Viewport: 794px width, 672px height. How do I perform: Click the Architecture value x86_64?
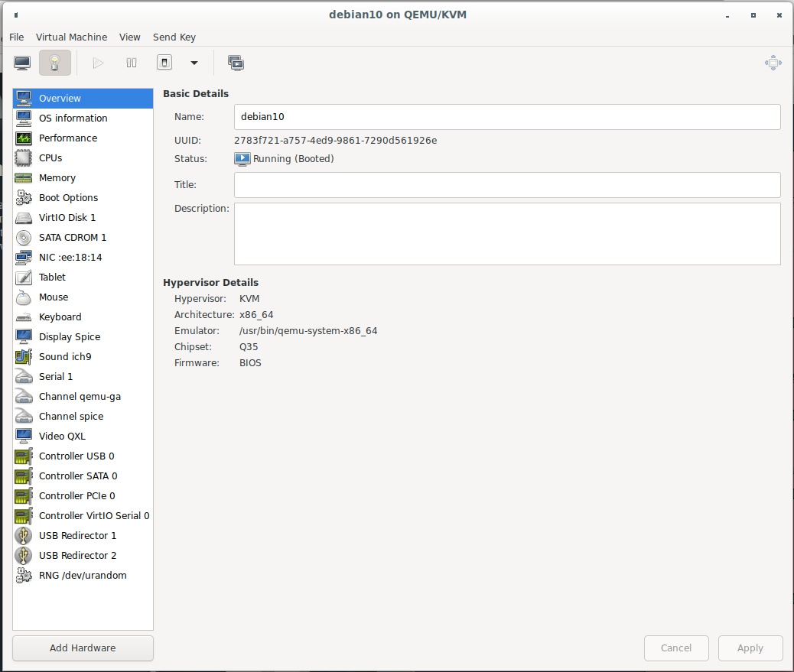pos(256,315)
